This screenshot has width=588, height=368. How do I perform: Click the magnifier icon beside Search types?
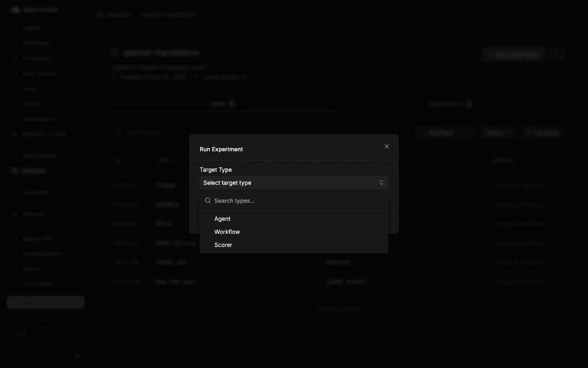point(208,201)
